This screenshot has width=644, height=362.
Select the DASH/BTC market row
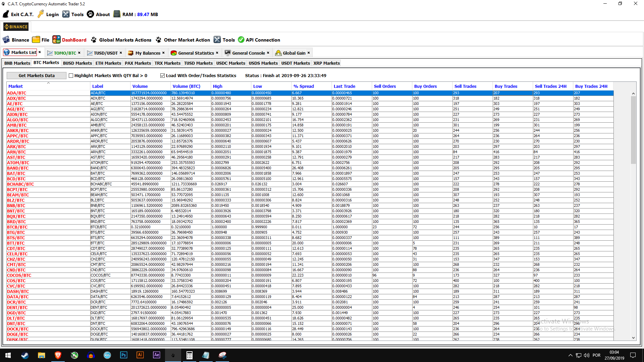[x=310, y=292]
